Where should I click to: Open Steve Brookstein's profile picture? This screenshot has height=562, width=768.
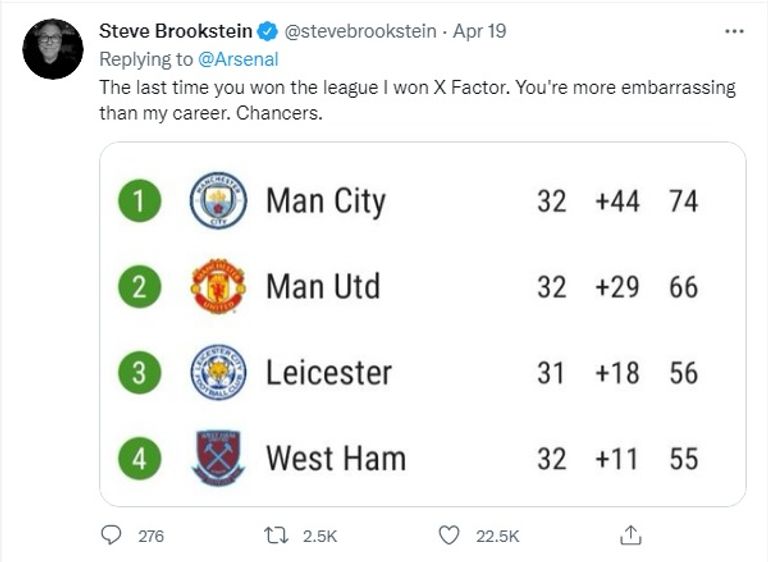tap(53, 49)
